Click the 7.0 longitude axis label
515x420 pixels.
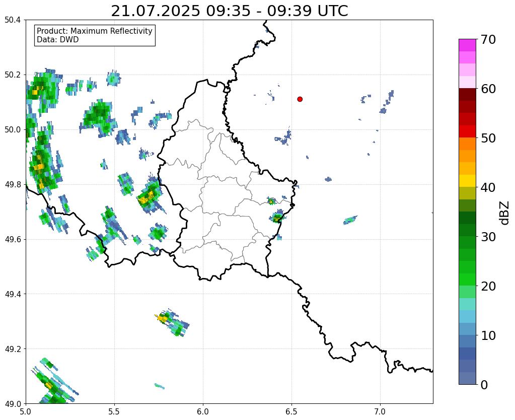pos(380,411)
